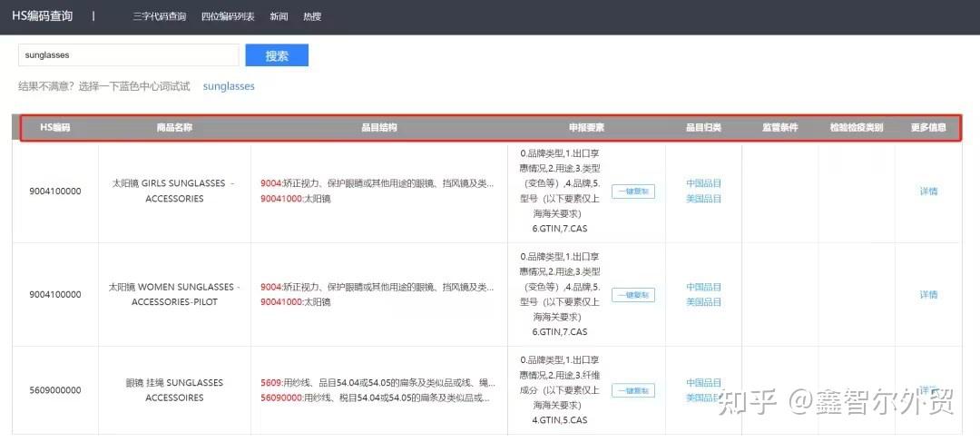Viewport: 980px width, 442px height.
Task: Click the 监管条件 column header
Action: [x=780, y=128]
